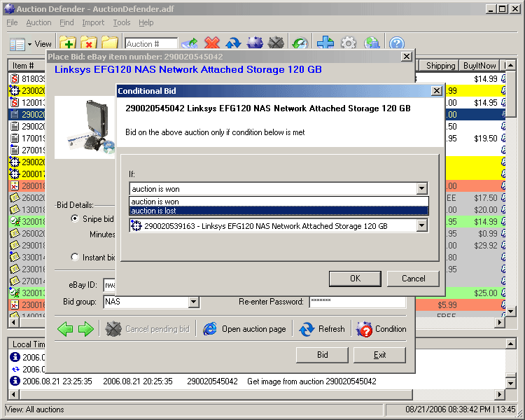Click the blue question mark help icon
The width and height of the screenshot is (525, 420).
397,43
